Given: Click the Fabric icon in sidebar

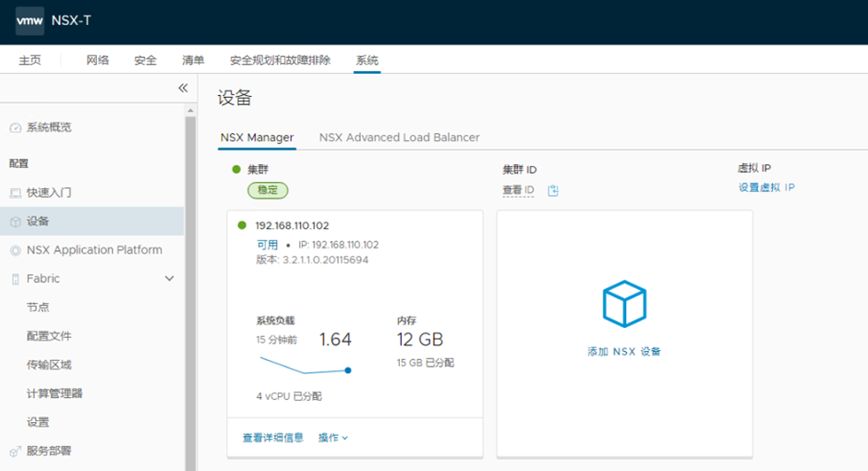Looking at the screenshot, I should [16, 279].
